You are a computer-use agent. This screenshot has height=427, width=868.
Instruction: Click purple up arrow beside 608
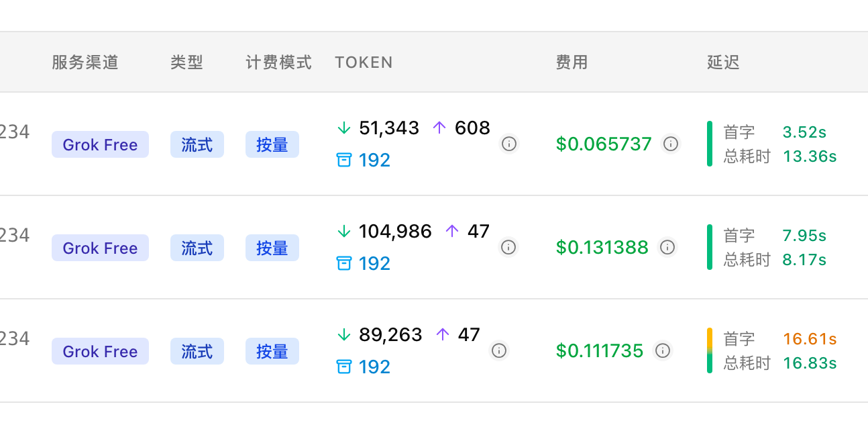[x=439, y=128]
